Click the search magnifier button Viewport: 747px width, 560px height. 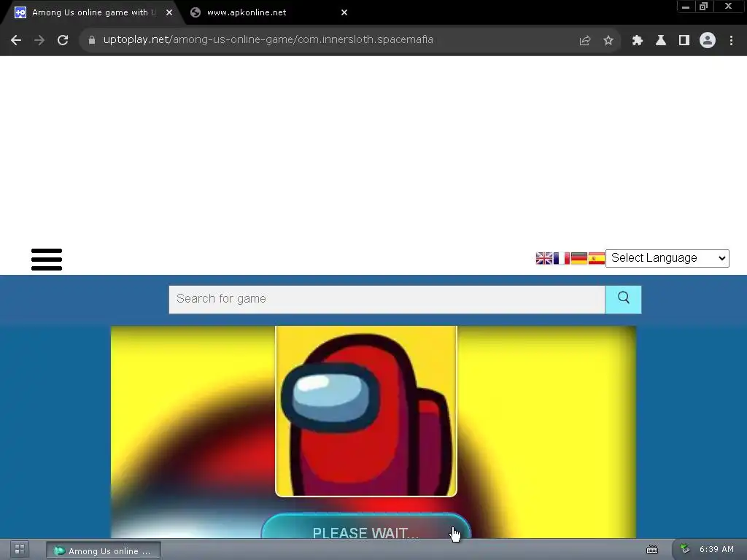pyautogui.click(x=623, y=300)
